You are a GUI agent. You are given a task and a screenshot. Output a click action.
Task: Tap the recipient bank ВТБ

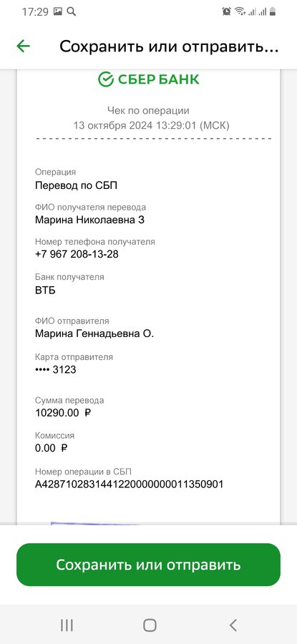[x=45, y=291]
